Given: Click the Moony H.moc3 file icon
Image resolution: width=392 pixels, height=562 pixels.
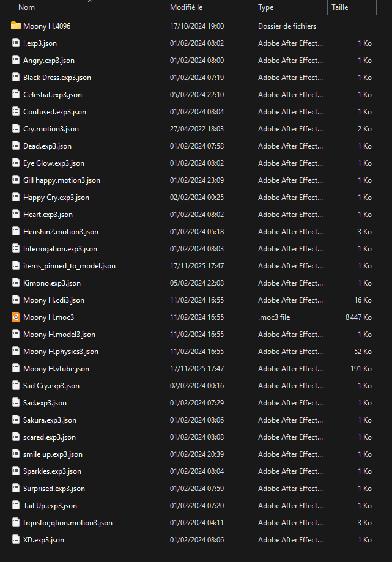Looking at the screenshot, I should point(16,317).
